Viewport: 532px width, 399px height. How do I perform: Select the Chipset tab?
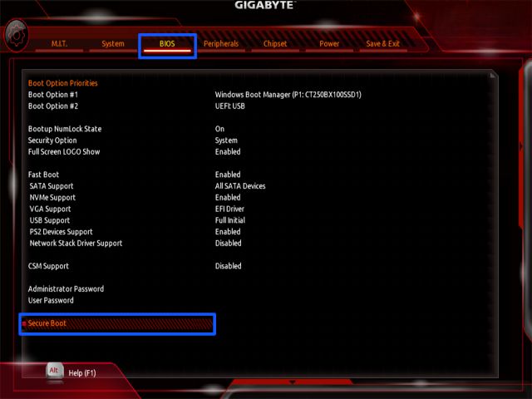275,44
